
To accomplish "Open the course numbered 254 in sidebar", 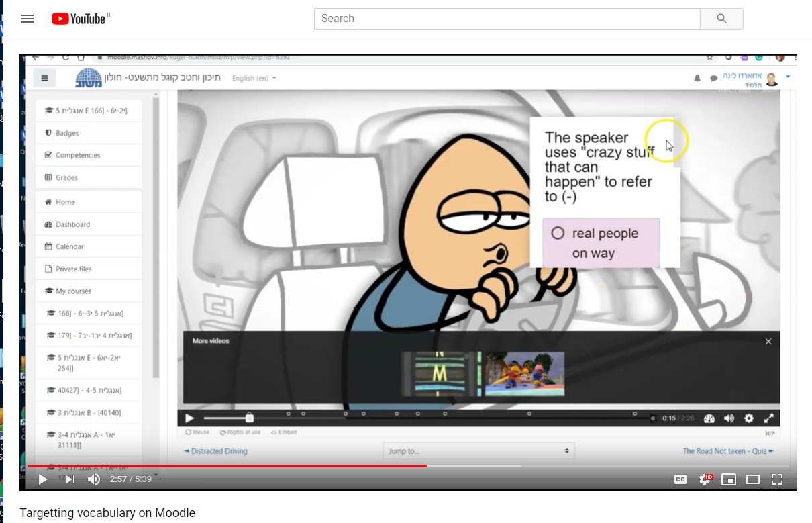I will coord(89,363).
